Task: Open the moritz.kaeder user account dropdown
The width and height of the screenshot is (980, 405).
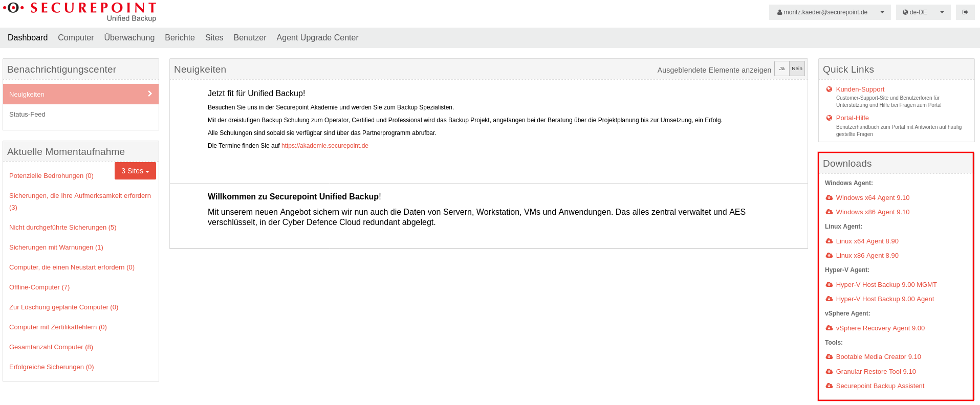Action: pyautogui.click(x=830, y=12)
